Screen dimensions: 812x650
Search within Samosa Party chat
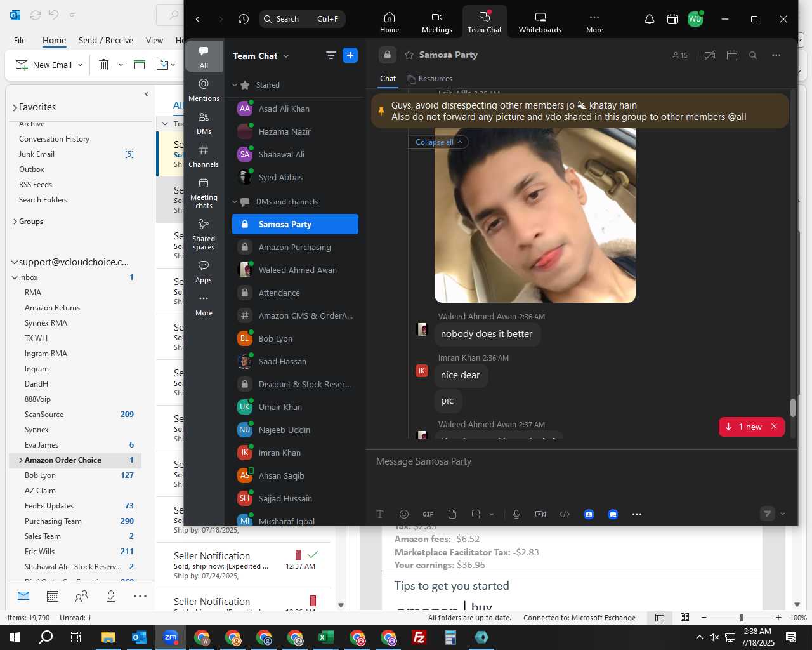[x=753, y=55]
